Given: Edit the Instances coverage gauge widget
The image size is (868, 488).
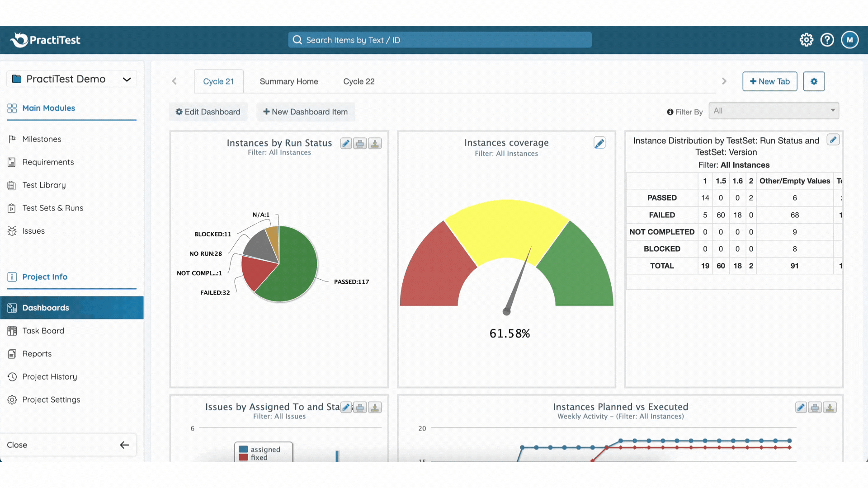Looking at the screenshot, I should [599, 143].
